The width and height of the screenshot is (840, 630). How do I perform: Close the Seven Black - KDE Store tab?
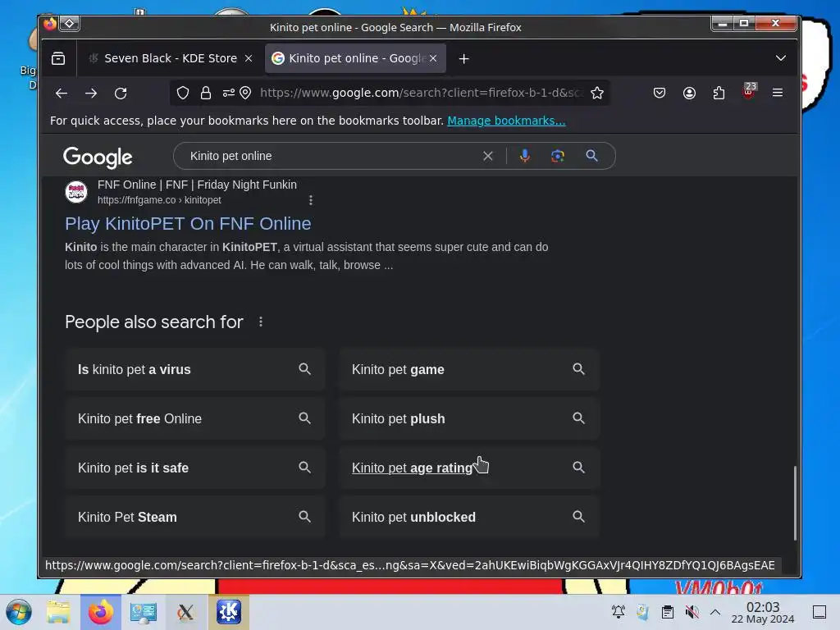tap(249, 58)
